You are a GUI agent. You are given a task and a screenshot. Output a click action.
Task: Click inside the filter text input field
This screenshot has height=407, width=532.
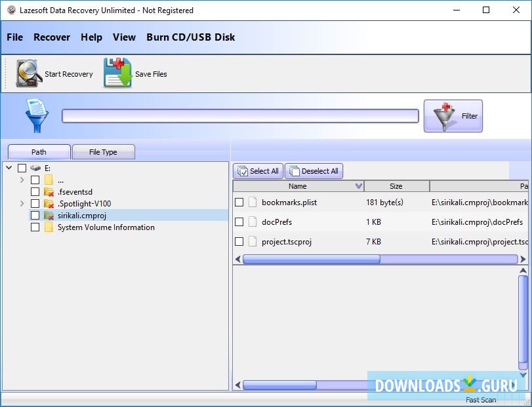coord(240,116)
